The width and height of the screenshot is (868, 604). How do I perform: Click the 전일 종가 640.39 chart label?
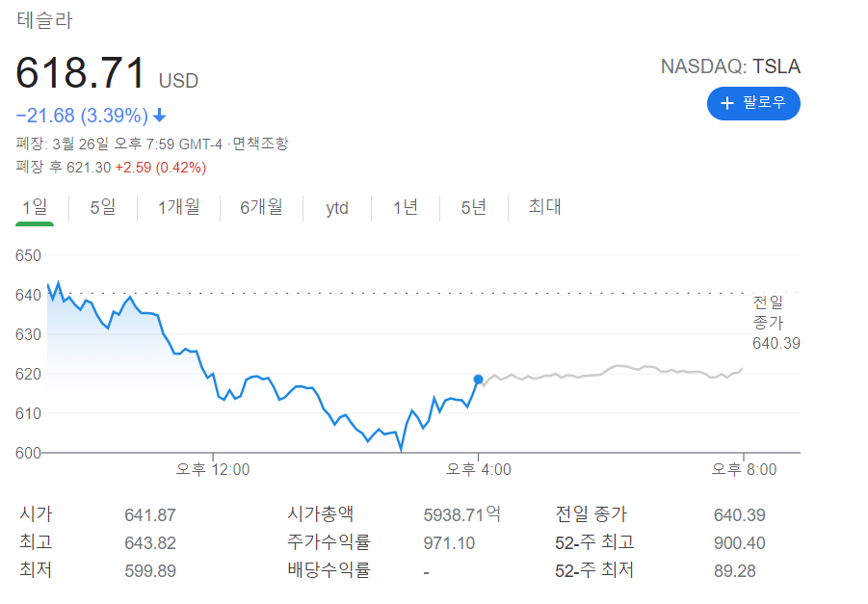(x=776, y=323)
